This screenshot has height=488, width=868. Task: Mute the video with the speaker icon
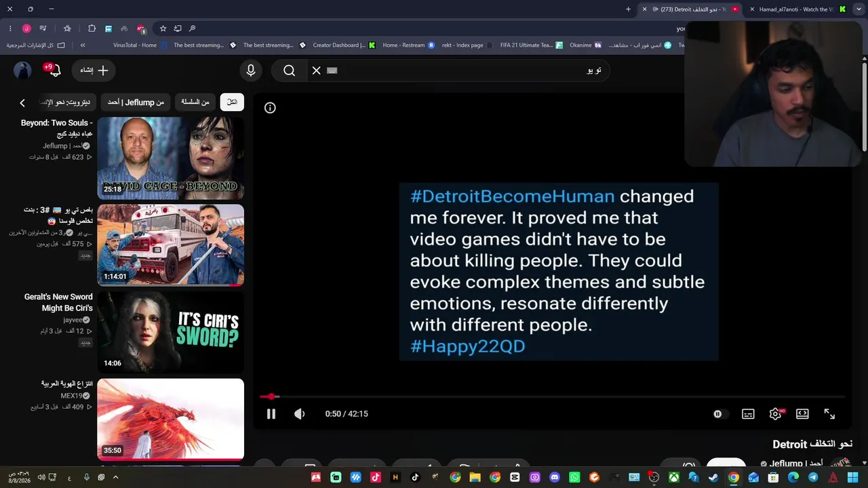[299, 413]
